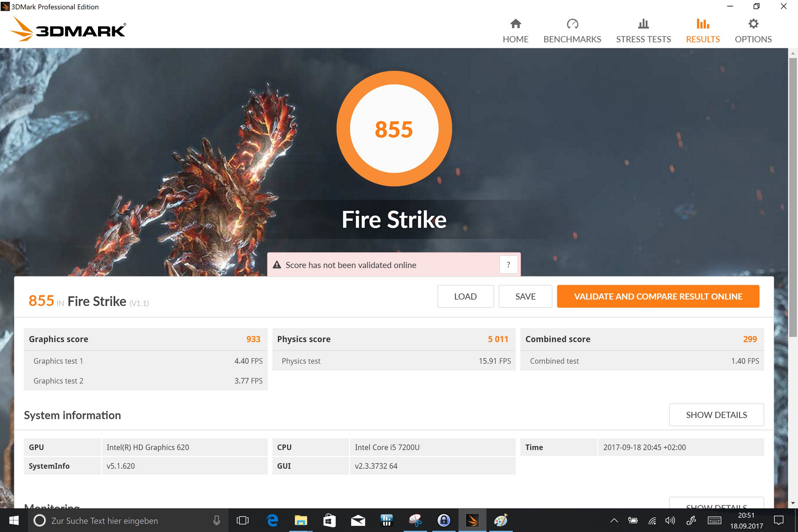
Task: Save the Fire Strike result
Action: (525, 297)
